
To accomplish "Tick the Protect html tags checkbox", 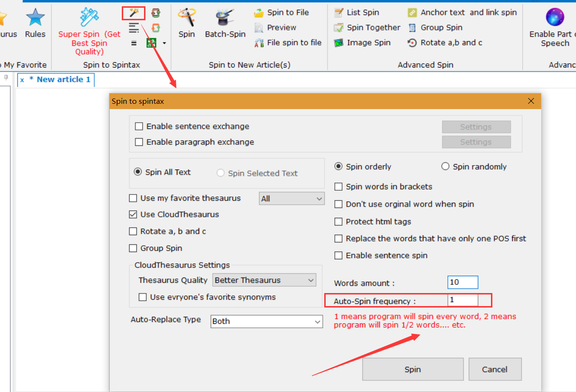I will [338, 222].
